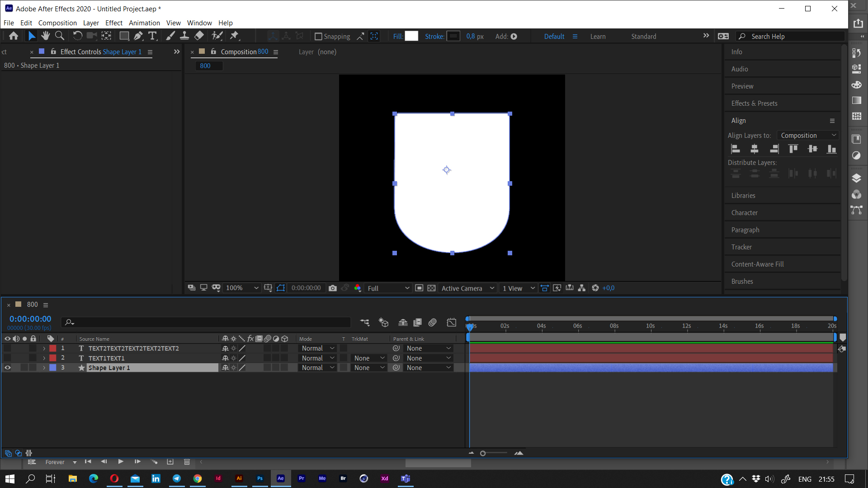Screen dimensions: 868x488
Task: Expand the Shape Layer 1 properties arrow
Action: pos(44,367)
